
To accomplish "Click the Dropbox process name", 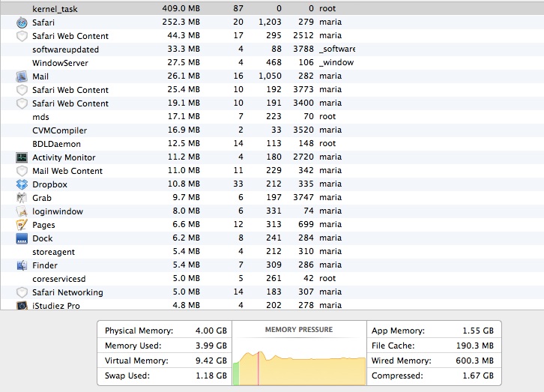I will [49, 184].
